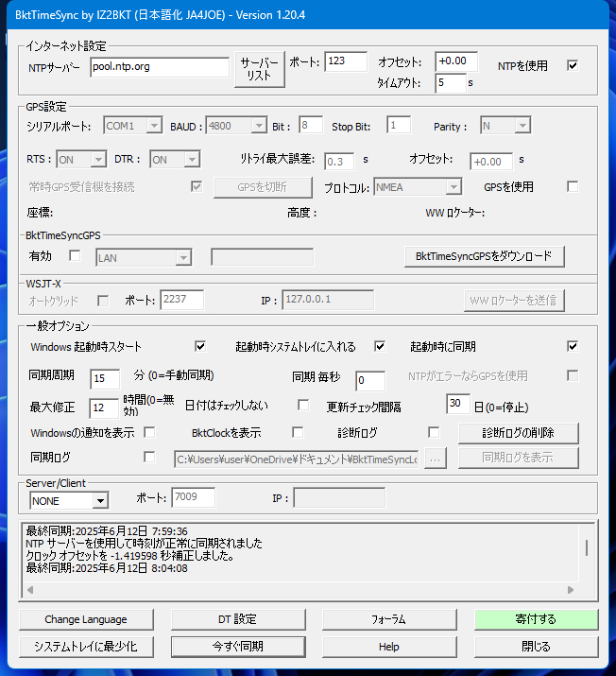Check the 日付はチェックしない checkbox
616x676 pixels.
[x=303, y=405]
